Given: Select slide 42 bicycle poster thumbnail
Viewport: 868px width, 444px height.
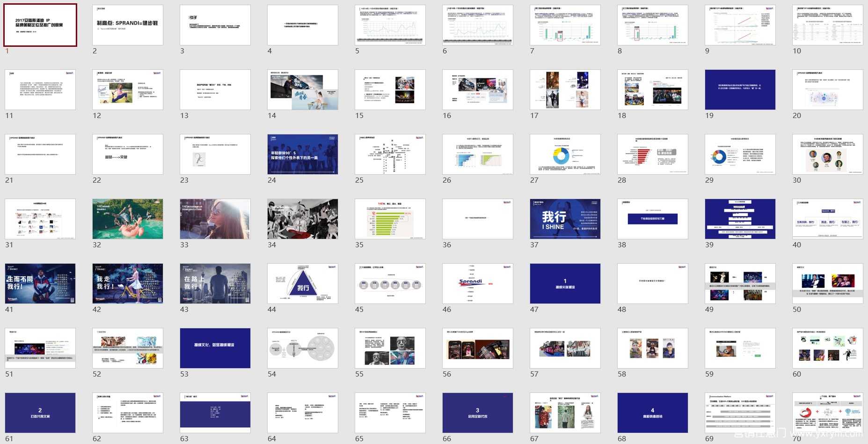Looking at the screenshot, I should (128, 283).
